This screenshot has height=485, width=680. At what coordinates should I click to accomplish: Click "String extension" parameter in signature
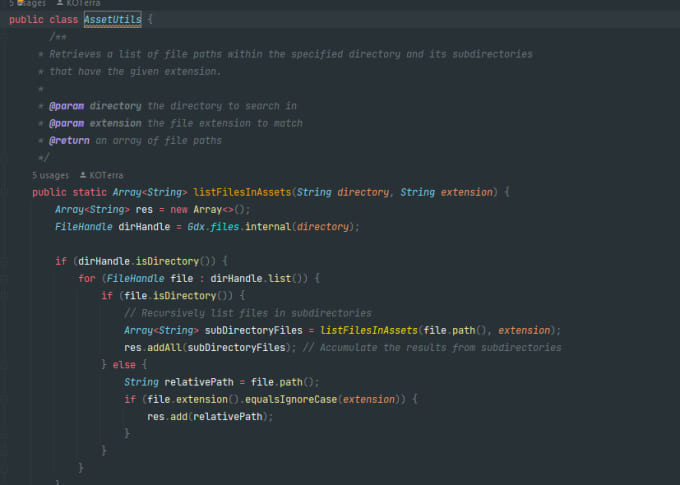(x=446, y=192)
